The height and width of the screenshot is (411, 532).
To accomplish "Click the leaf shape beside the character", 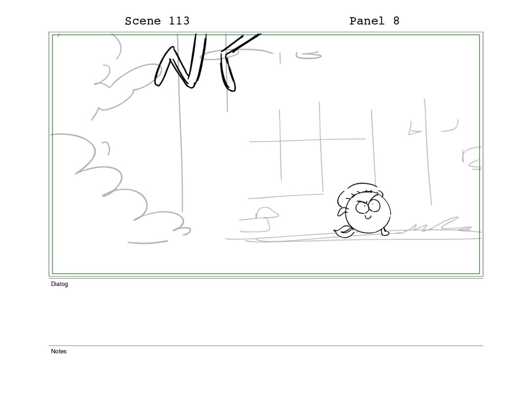I will pos(344,231).
